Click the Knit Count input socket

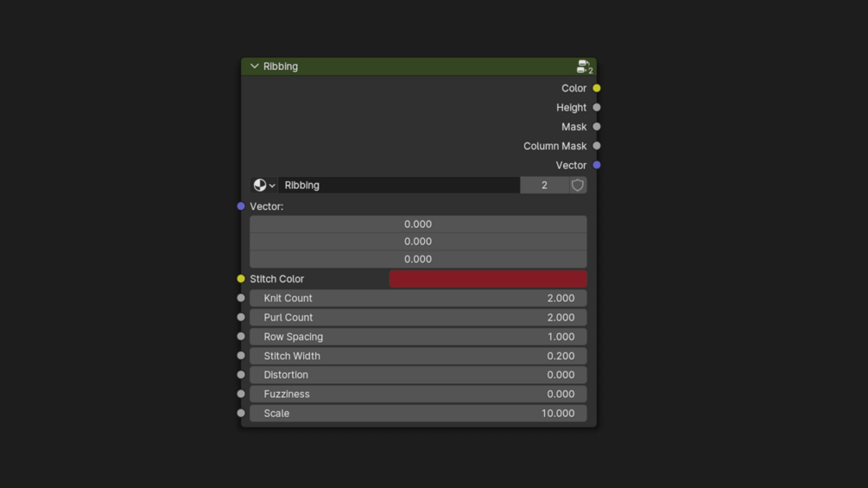(x=241, y=298)
